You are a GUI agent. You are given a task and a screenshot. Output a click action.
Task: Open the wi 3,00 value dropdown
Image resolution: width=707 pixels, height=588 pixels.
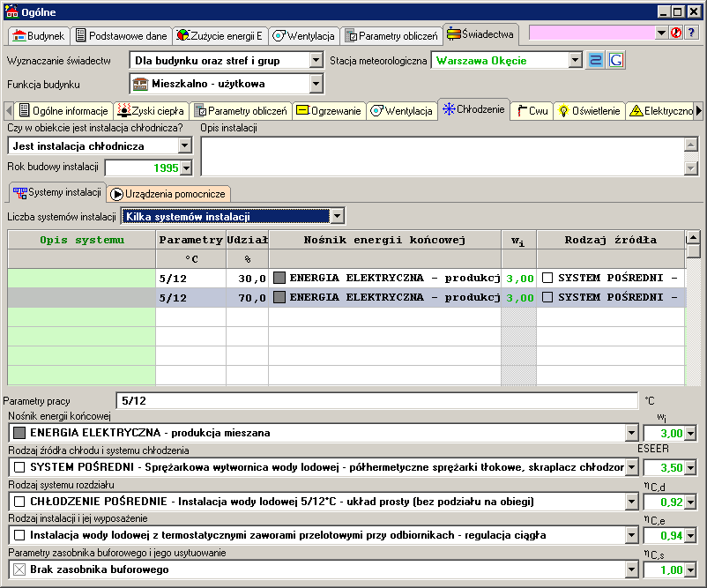690,434
